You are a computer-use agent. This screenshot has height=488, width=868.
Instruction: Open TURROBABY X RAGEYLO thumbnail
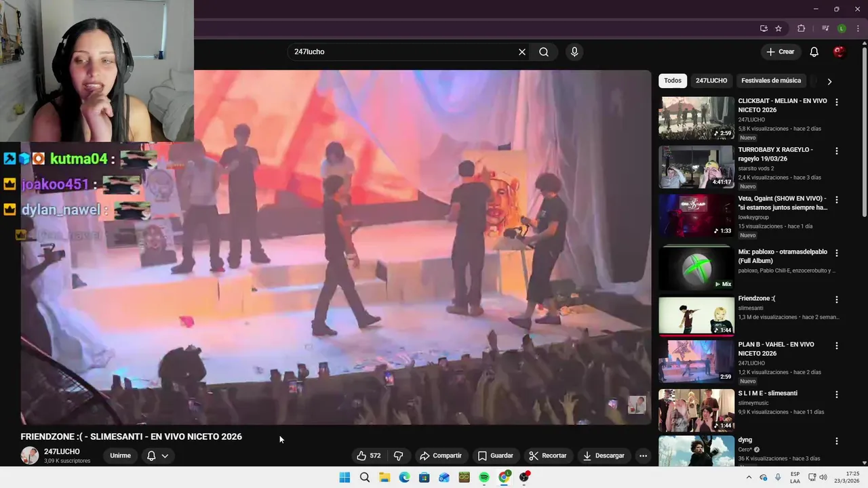coord(696,167)
